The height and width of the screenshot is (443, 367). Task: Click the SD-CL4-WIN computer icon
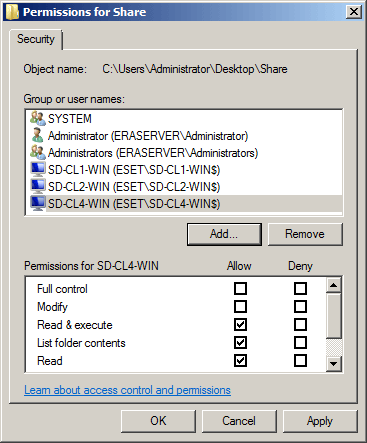(x=37, y=203)
